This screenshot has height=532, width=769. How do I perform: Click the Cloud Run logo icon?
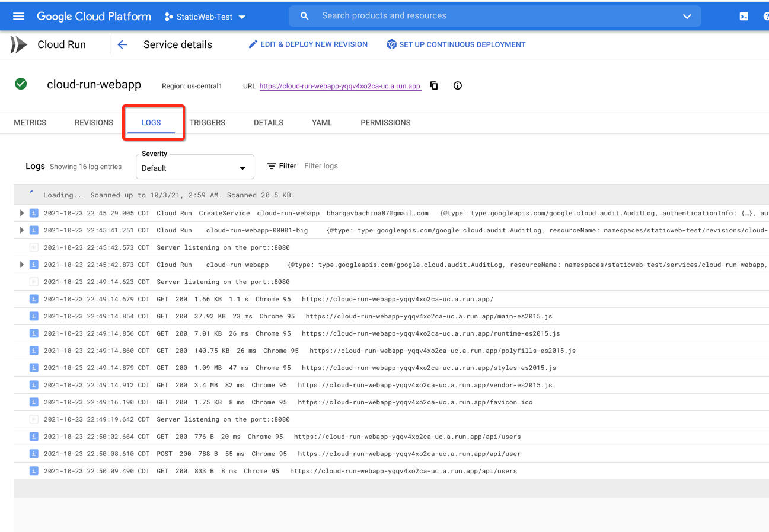[x=16, y=44]
